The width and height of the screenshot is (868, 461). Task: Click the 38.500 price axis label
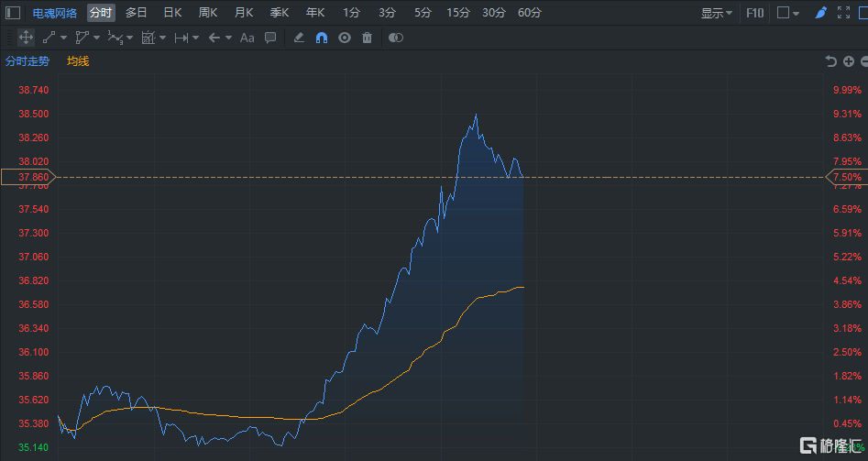[x=33, y=114]
